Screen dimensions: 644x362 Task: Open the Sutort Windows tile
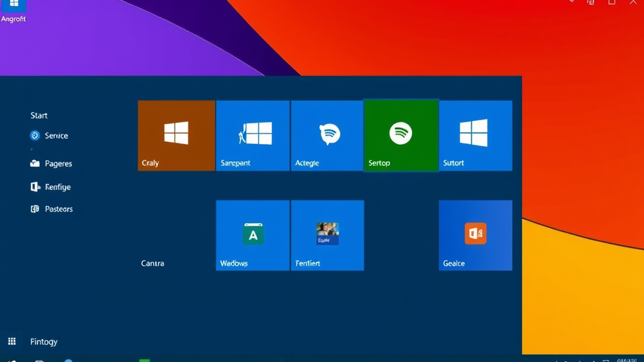(475, 136)
